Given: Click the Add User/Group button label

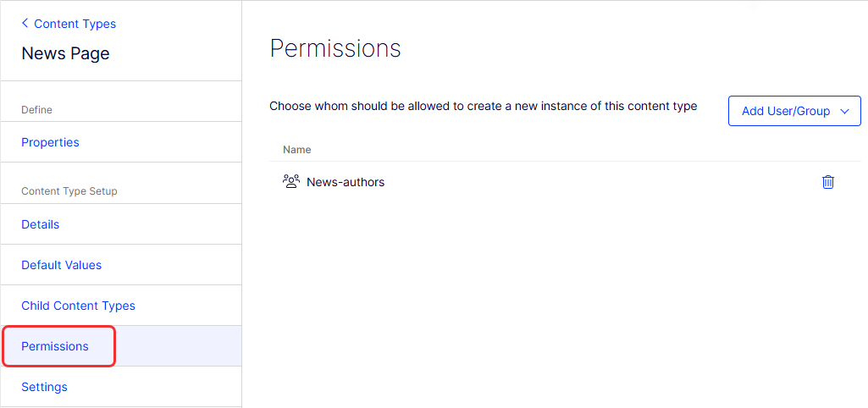Looking at the screenshot, I should click(785, 111).
